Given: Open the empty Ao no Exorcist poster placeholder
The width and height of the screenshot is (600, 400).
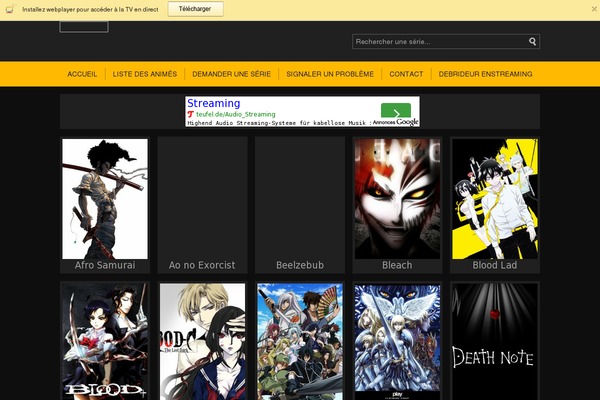Looking at the screenshot, I should pos(202,199).
